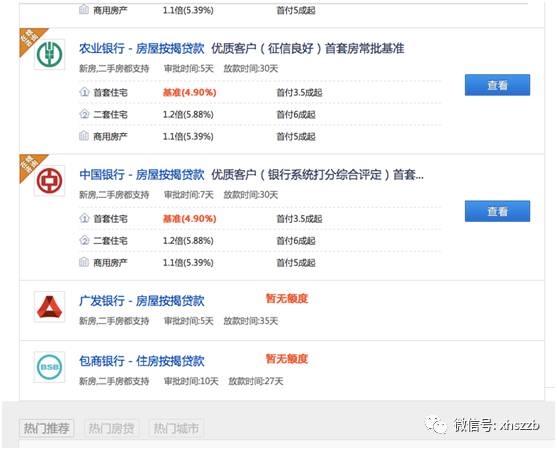Click 1.1倍(5.39%) in 农业银行 商用房产 row
This screenshot has height=450, width=557.
[x=188, y=136]
